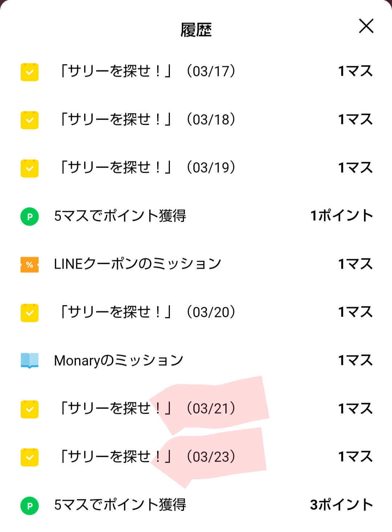The width and height of the screenshot is (392, 532).
Task: Open the LINEクーポンのミッション entry
Action: point(138,264)
